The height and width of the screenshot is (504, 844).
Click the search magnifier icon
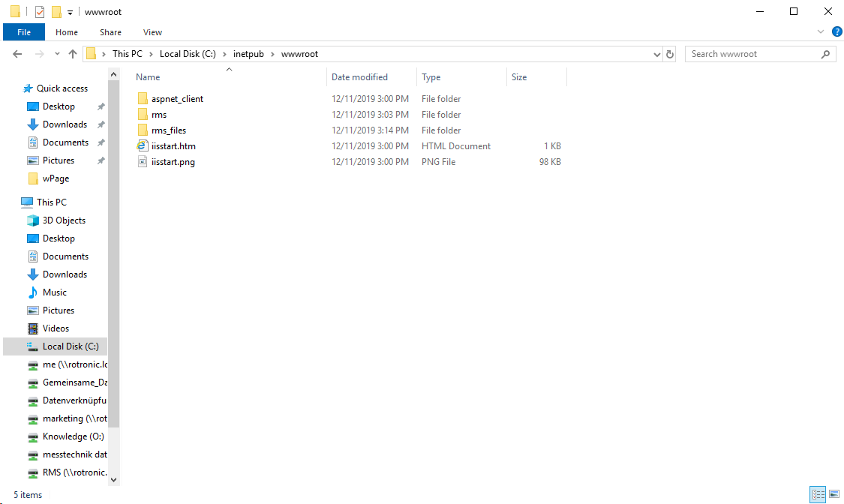pos(825,54)
